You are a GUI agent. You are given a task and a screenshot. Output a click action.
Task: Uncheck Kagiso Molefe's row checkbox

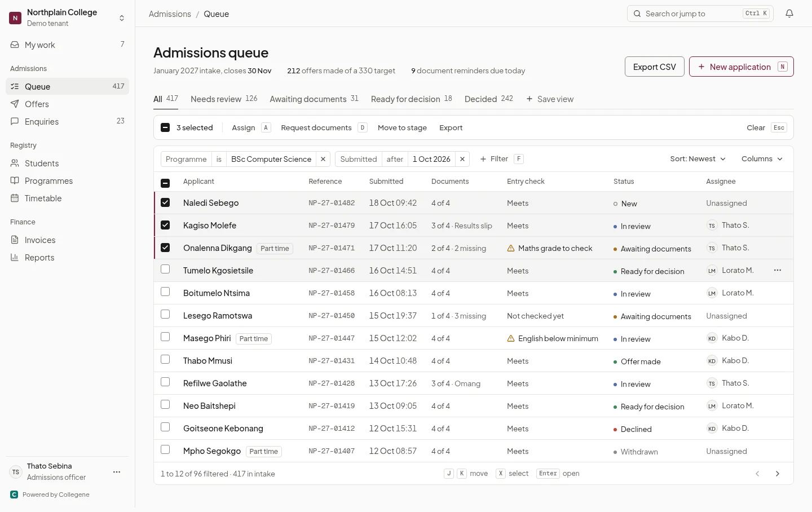coord(165,225)
